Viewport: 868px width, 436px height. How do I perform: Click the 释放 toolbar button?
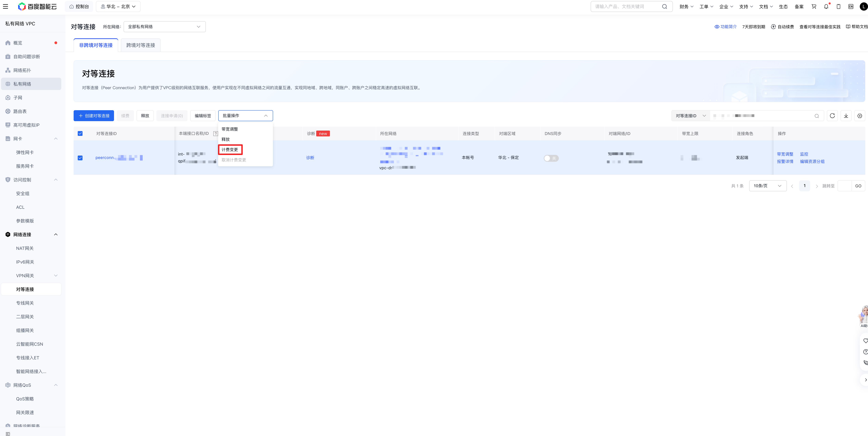point(145,116)
